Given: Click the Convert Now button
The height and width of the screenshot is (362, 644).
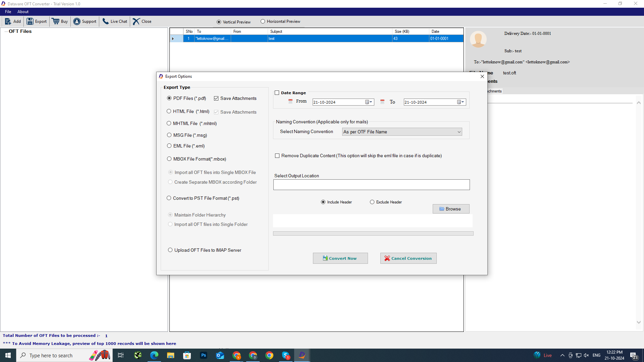Looking at the screenshot, I should 340,258.
